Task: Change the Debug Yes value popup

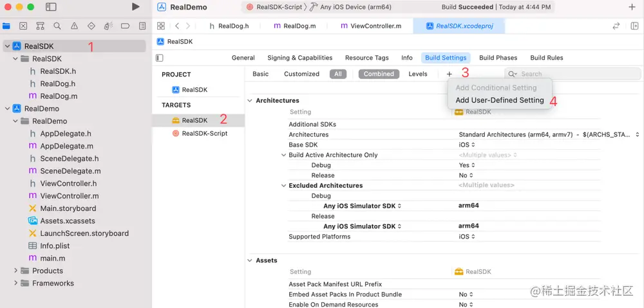Action: tap(467, 165)
